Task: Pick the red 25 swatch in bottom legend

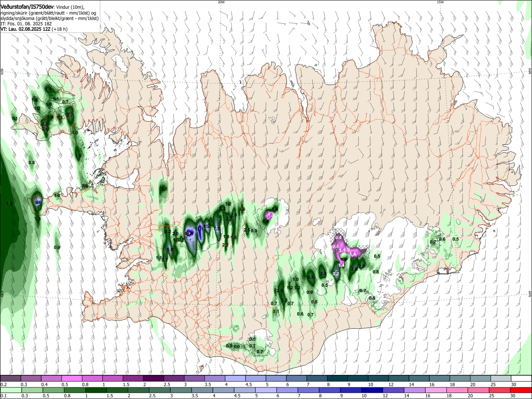Action: coord(500,390)
